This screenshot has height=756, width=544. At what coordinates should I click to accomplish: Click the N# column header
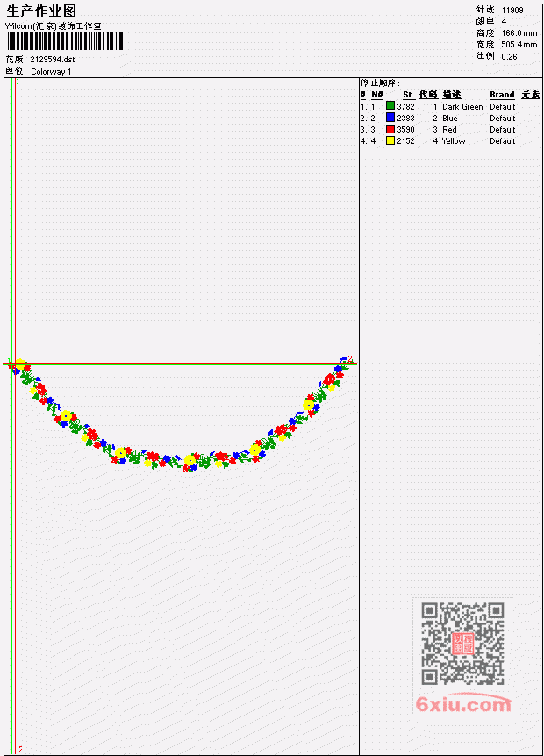pyautogui.click(x=376, y=95)
